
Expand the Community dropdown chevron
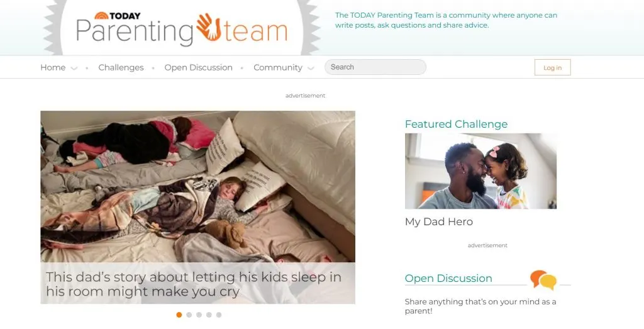click(x=311, y=68)
